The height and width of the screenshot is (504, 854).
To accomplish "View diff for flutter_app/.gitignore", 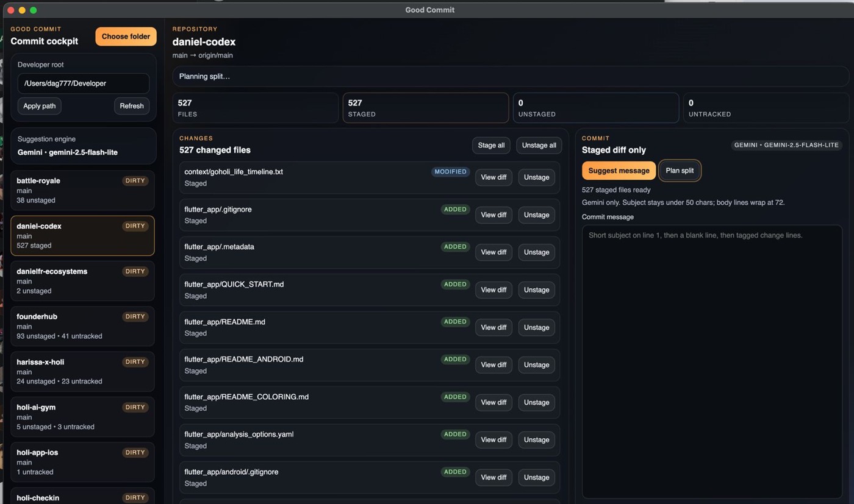I will pyautogui.click(x=493, y=215).
